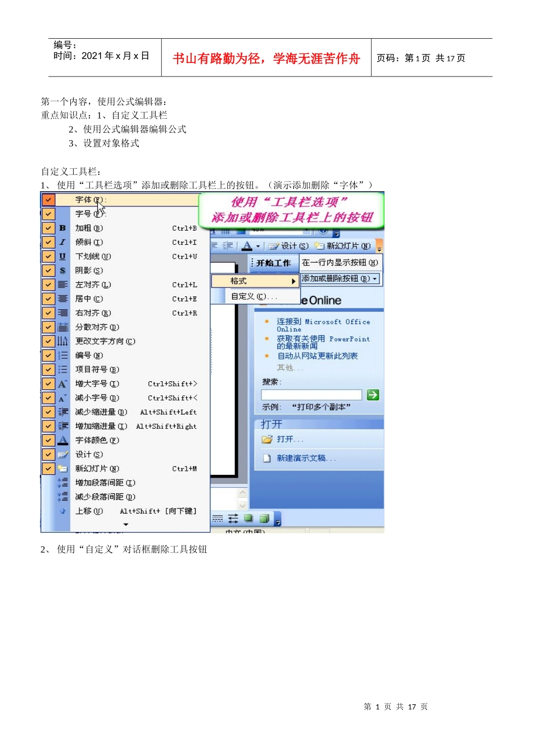The height and width of the screenshot is (756, 534).
Task: Toggle the checkbox for 下划线(U)
Action: 49,256
